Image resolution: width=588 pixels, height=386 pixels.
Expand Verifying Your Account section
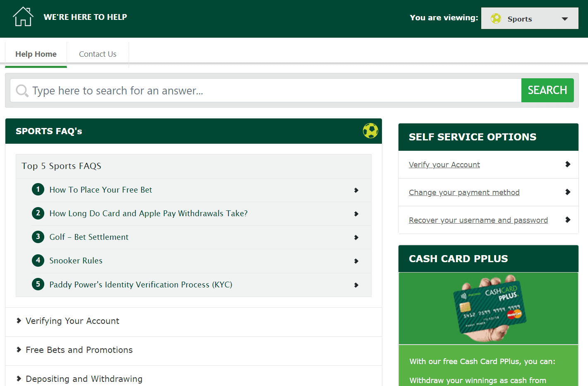194,321
